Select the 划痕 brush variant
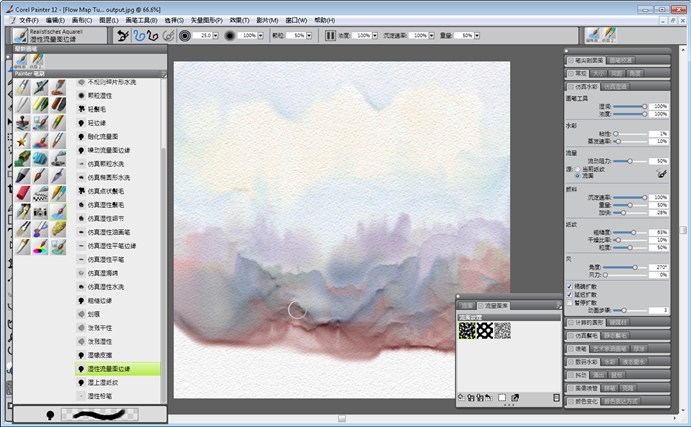This screenshot has width=691, height=427. [118, 314]
